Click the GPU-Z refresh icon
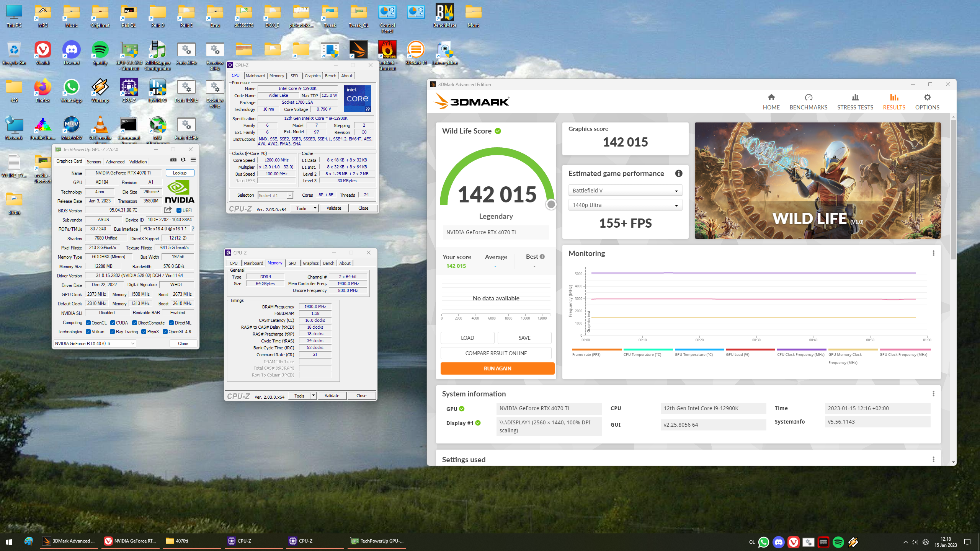Viewport: 980px width, 551px height. click(x=183, y=160)
